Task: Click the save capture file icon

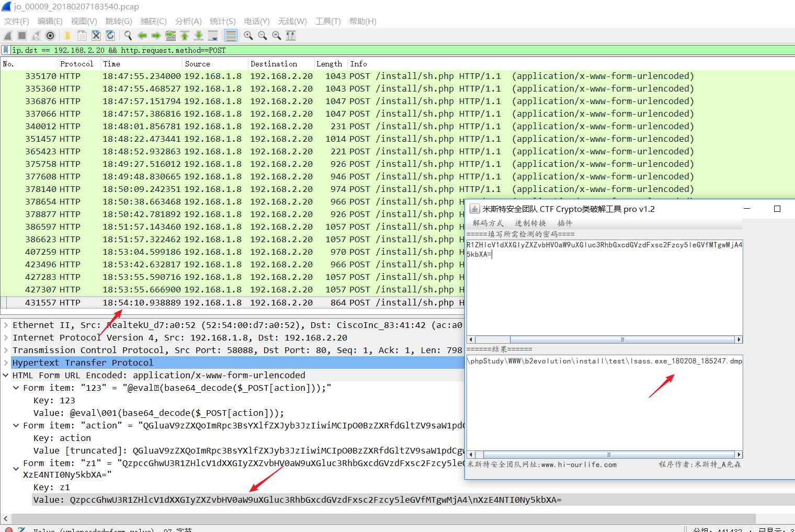Action: tap(82, 36)
